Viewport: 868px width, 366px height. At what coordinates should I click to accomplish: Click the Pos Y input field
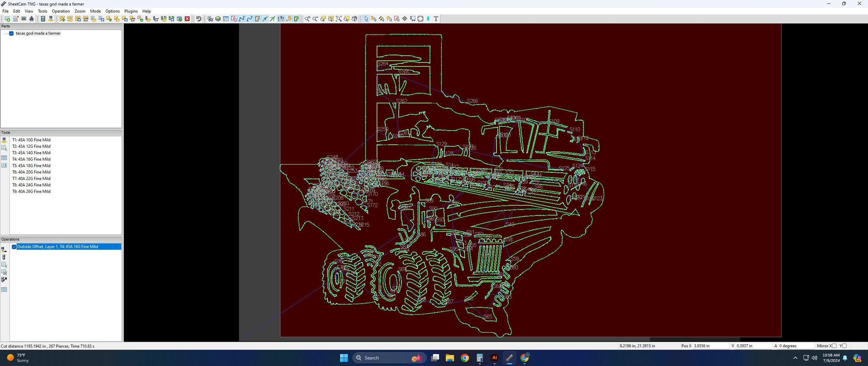click(x=754, y=346)
